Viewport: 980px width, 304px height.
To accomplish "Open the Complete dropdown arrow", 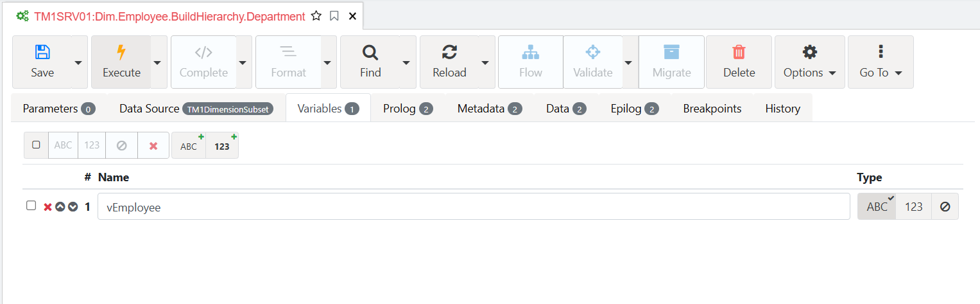I will click(x=243, y=62).
